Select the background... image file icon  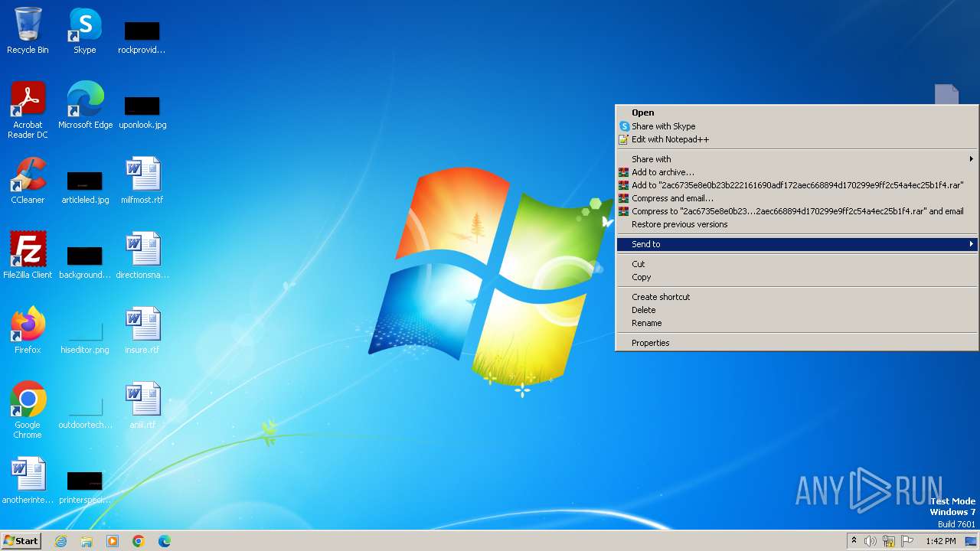click(85, 262)
